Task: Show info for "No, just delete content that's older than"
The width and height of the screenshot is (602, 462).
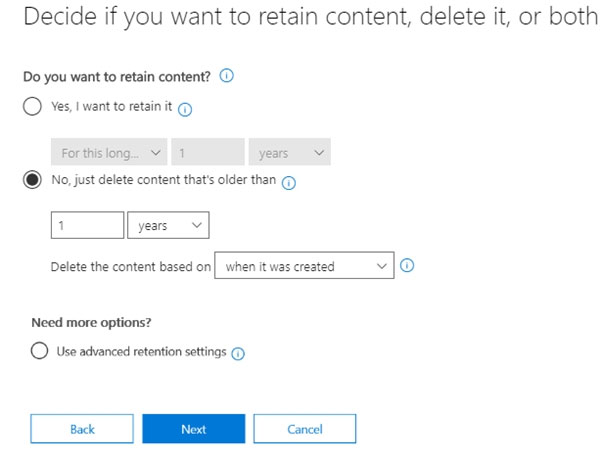Action: (x=289, y=183)
